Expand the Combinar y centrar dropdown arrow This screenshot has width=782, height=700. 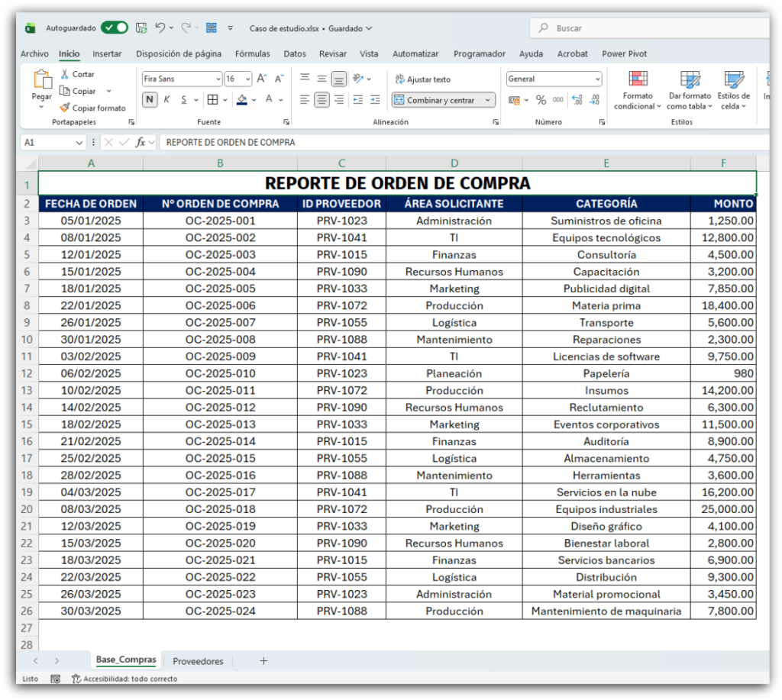point(488,100)
